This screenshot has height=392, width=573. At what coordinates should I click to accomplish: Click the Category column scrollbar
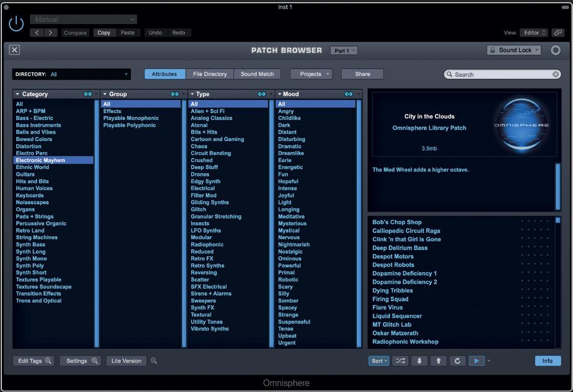coord(97,223)
